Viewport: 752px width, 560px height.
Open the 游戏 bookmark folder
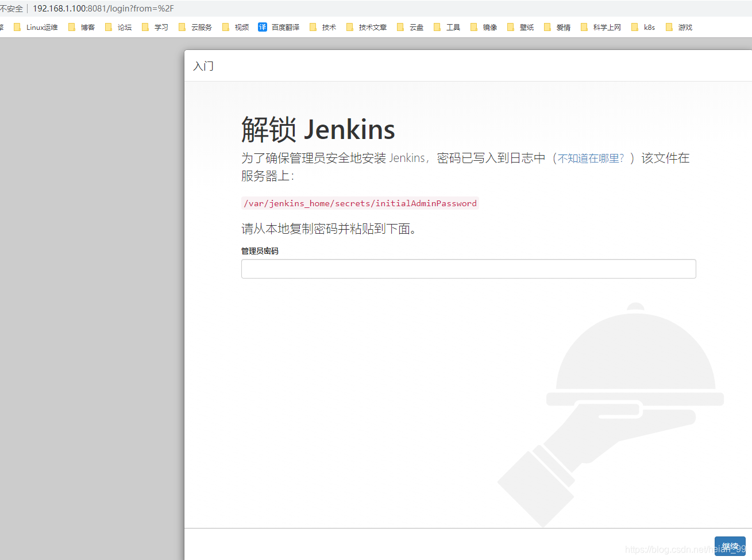679,27
